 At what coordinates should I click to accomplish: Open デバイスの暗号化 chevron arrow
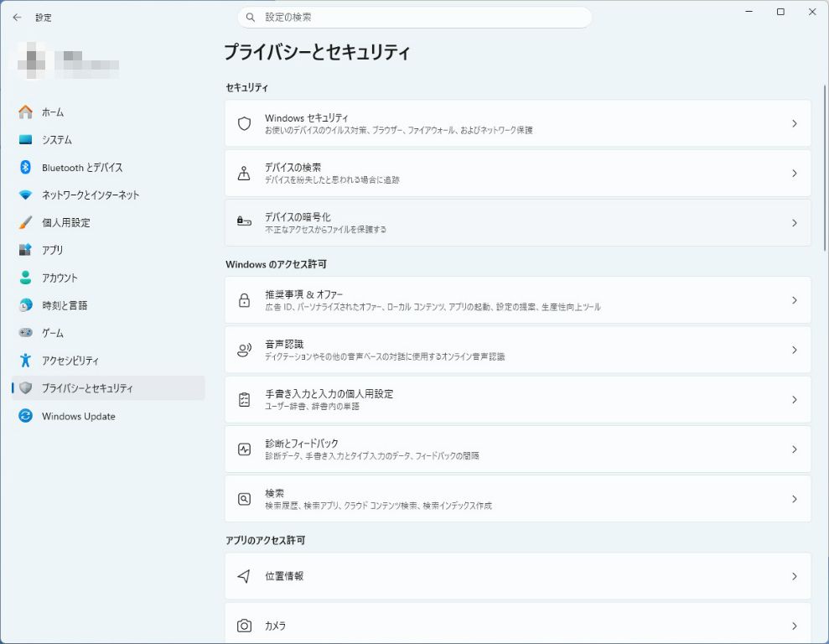(x=794, y=222)
